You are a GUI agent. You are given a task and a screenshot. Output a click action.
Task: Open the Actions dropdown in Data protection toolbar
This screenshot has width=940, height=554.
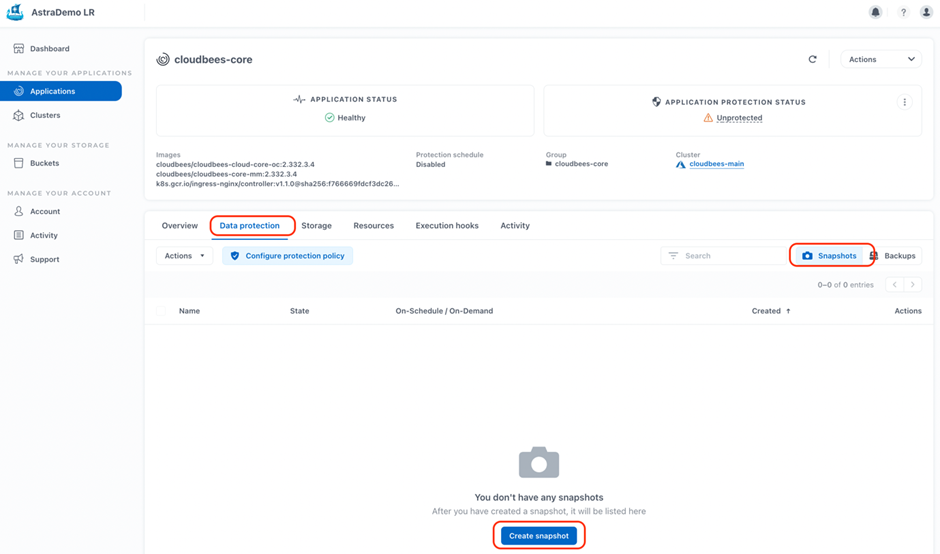(184, 256)
